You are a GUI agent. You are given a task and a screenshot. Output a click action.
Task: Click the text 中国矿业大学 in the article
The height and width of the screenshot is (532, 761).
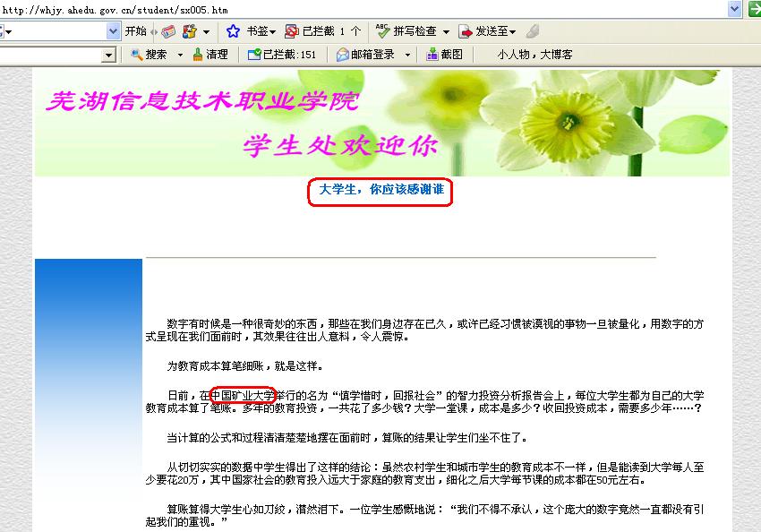pyautogui.click(x=243, y=395)
